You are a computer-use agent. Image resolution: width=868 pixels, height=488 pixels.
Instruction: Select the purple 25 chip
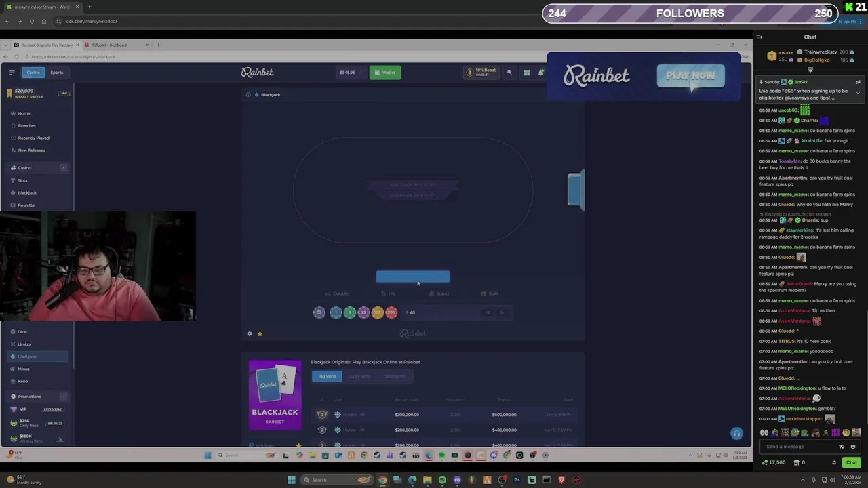click(363, 312)
